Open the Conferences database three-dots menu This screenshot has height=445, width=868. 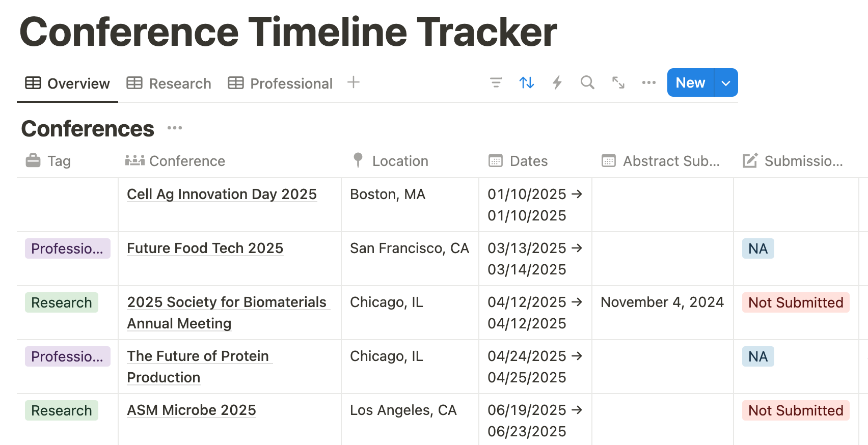[175, 128]
